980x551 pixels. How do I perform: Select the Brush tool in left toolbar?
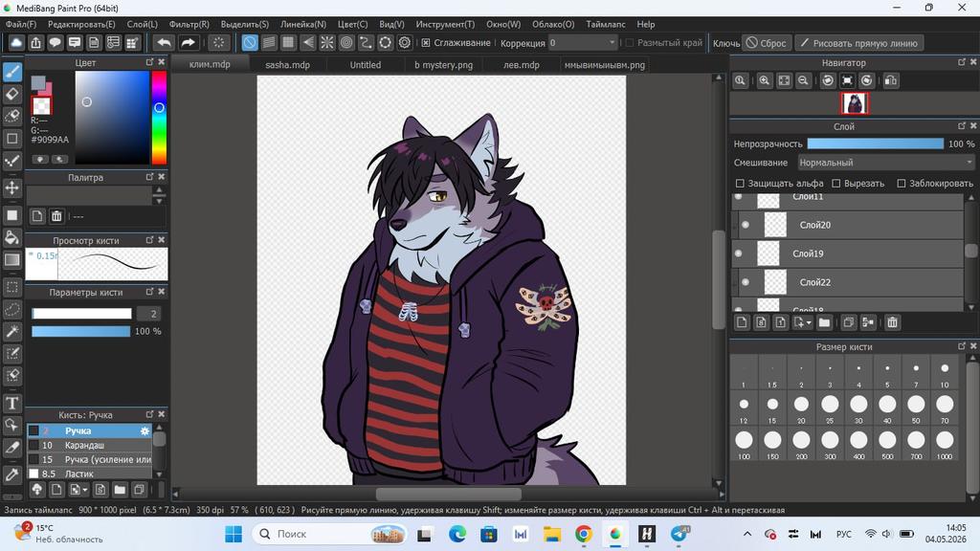(x=11, y=72)
